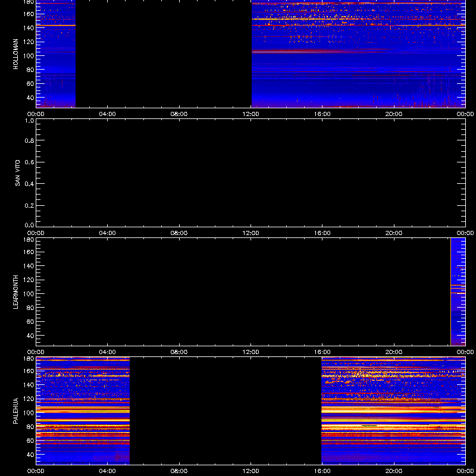Click 16:00 time label under Holloman plot
This screenshot has height=476, width=476.
[322, 114]
